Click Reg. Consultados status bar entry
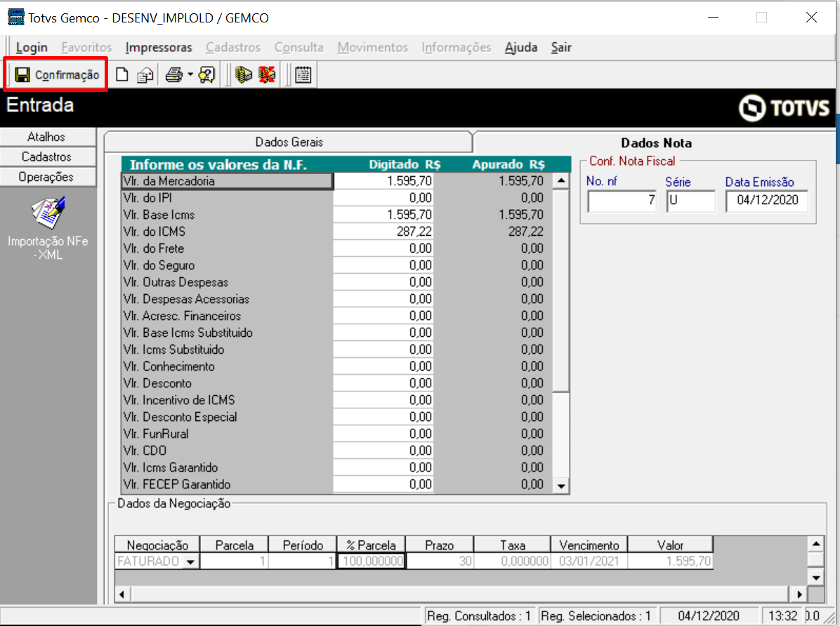This screenshot has width=840, height=626. 479,616
